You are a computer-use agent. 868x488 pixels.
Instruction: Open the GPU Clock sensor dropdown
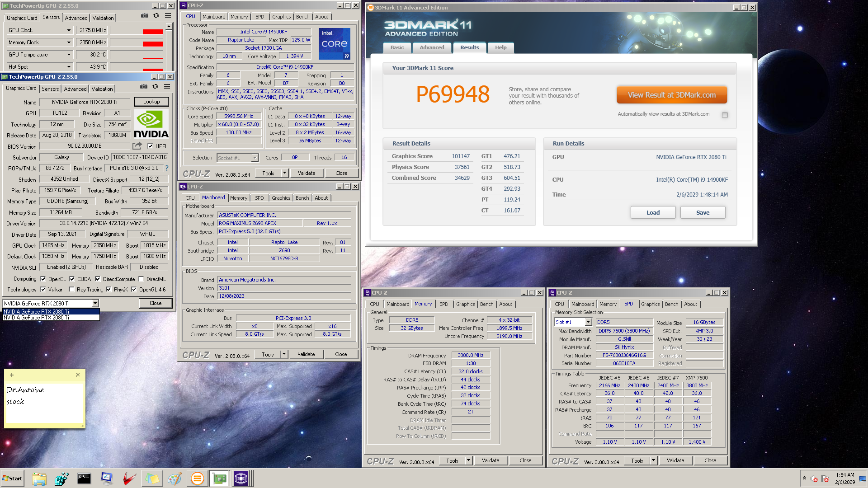pyautogui.click(x=69, y=30)
